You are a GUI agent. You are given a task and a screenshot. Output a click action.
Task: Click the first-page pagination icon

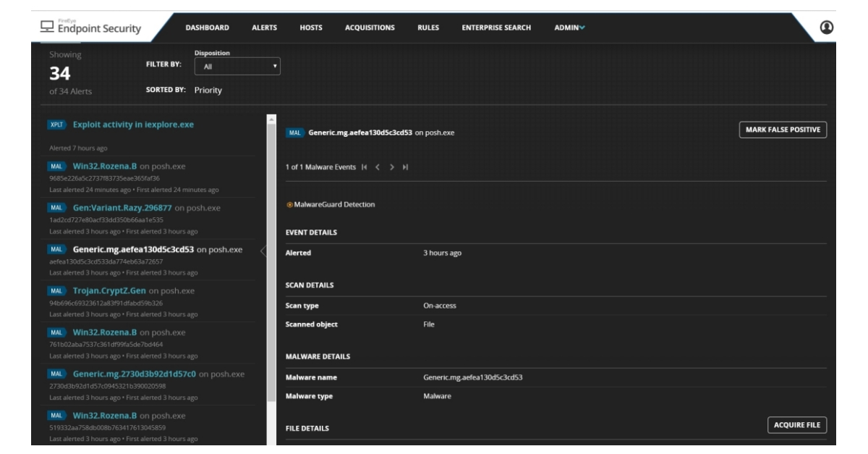point(363,166)
